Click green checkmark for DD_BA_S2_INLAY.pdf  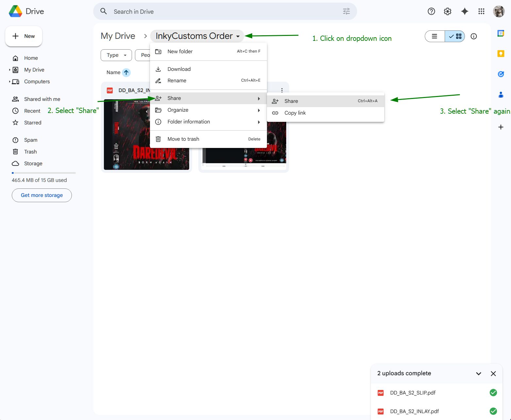(x=493, y=411)
